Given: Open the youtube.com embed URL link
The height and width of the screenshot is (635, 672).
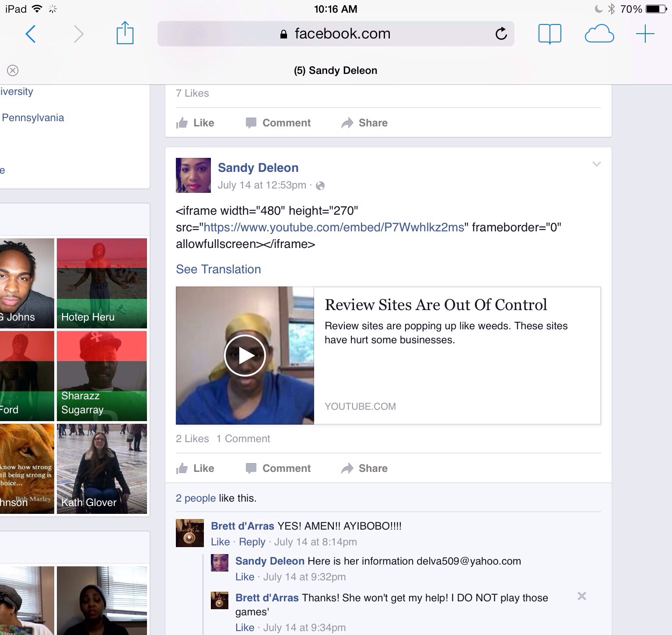Looking at the screenshot, I should point(334,227).
